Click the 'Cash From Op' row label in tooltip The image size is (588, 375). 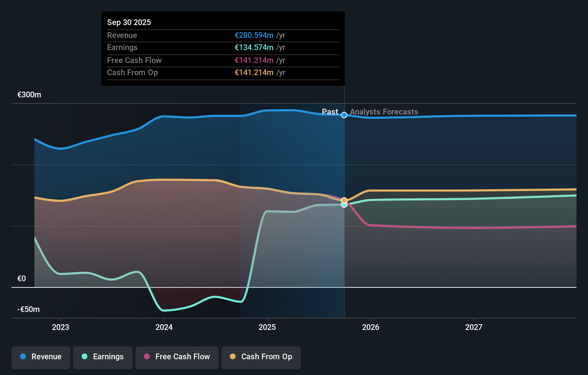pyautogui.click(x=132, y=72)
